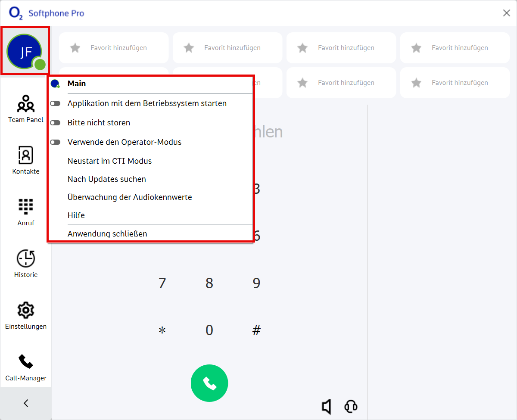Click the headset device icon

pyautogui.click(x=351, y=406)
